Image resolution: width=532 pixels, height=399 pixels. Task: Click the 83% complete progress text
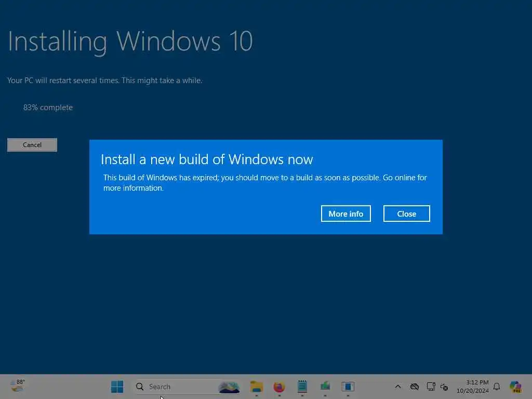point(48,108)
